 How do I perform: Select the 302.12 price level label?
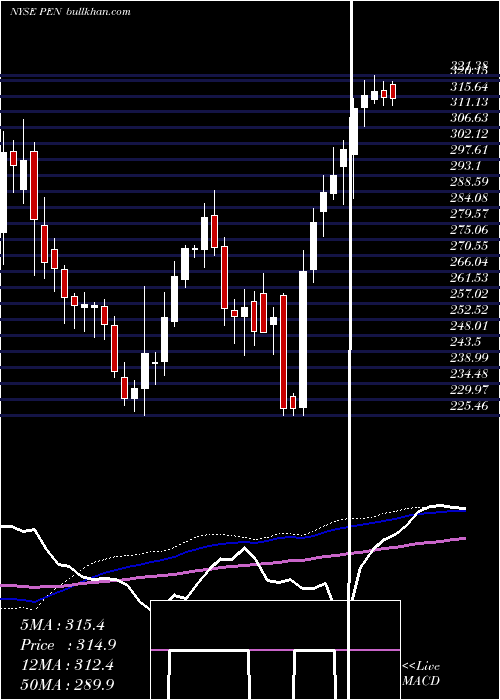coord(469,134)
